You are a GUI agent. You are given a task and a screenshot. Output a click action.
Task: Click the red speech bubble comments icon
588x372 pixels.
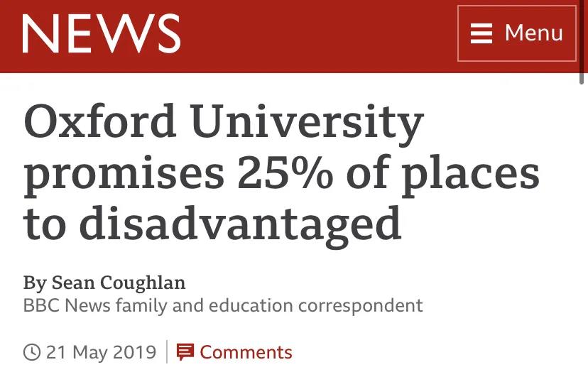pos(185,352)
